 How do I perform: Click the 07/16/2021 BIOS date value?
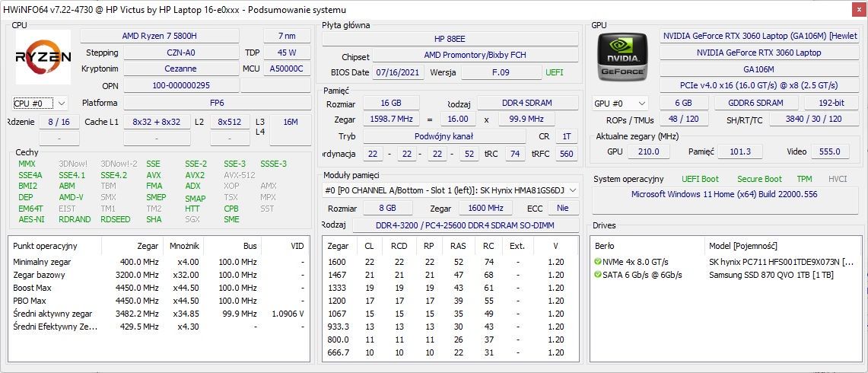click(398, 72)
